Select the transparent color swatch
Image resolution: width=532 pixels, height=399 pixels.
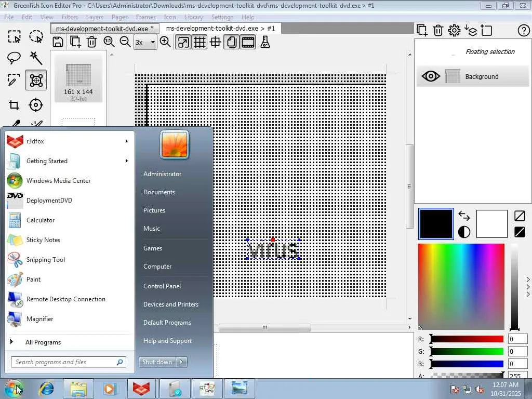[x=520, y=216]
